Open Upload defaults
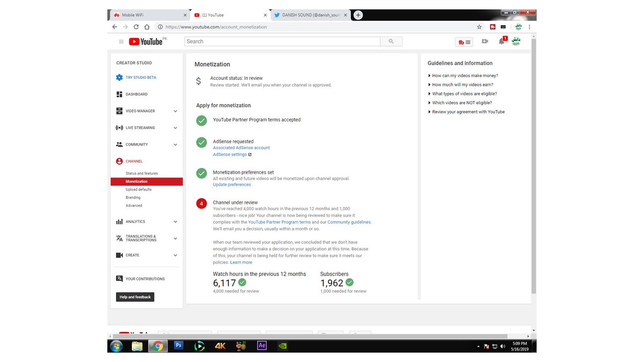The image size is (644, 362). (x=138, y=189)
